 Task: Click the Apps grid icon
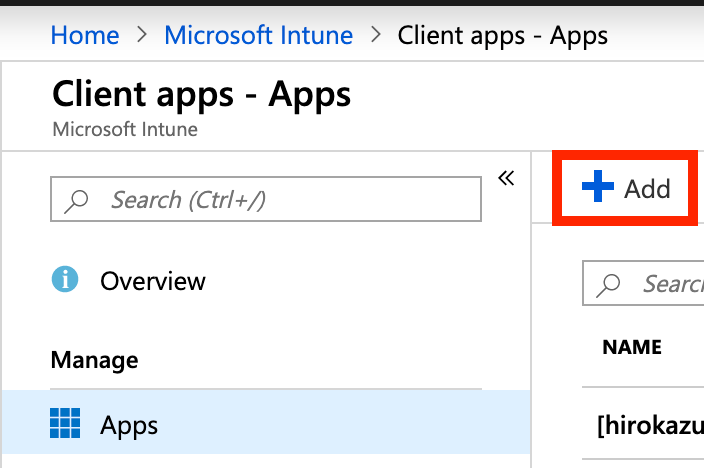(65, 423)
